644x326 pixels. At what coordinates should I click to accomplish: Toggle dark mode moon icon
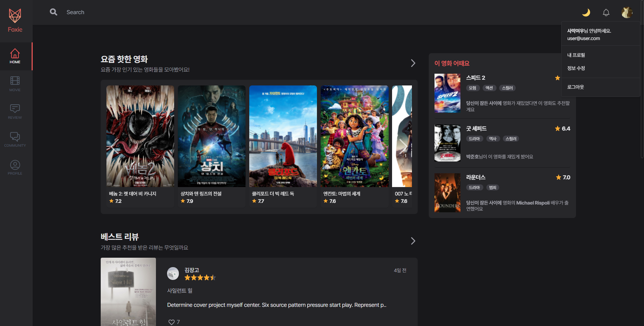586,12
